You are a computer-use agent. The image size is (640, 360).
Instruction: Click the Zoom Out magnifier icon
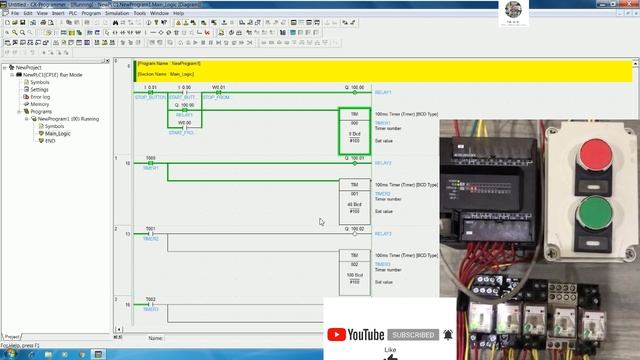(22, 32)
